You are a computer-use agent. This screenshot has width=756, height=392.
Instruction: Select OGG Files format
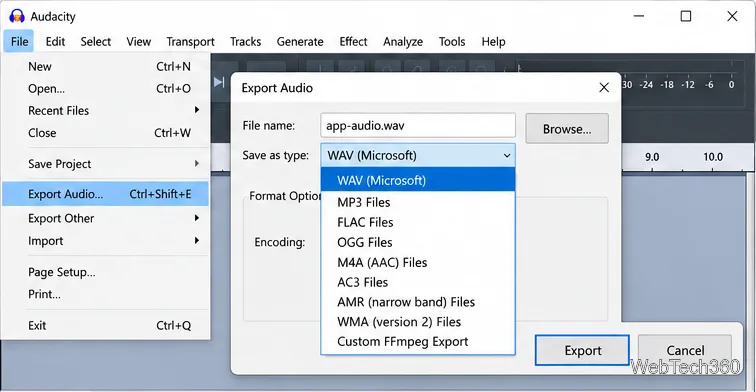(x=418, y=242)
